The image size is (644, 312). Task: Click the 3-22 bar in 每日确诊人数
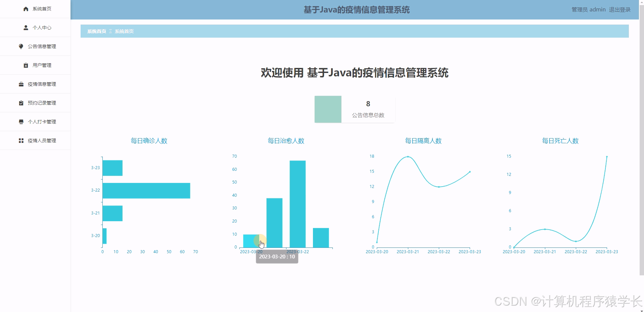click(146, 191)
